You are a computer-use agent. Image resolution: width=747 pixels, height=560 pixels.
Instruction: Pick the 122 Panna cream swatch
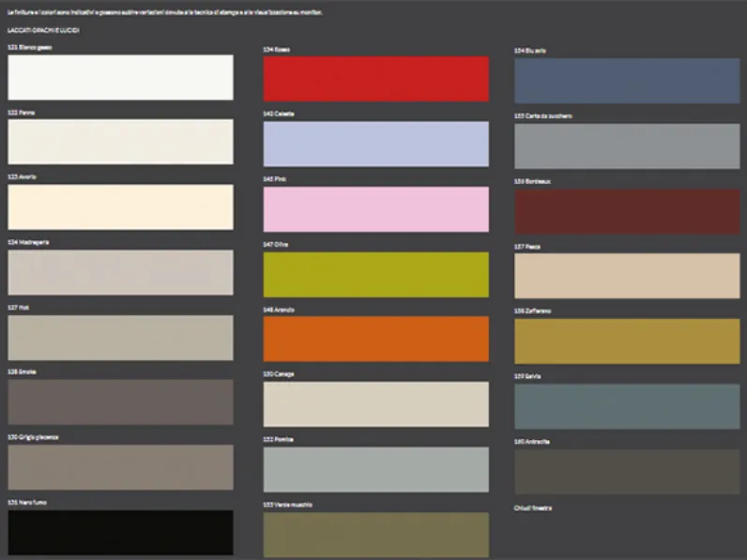[120, 142]
